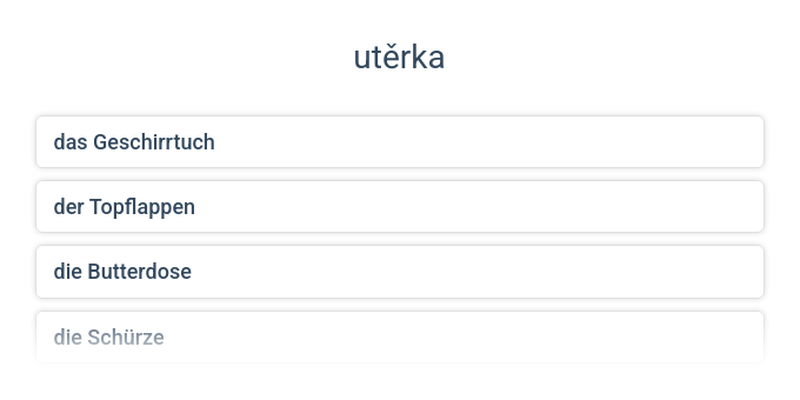
Task: Select the faded 'die Schürze' option
Action: 400,337
